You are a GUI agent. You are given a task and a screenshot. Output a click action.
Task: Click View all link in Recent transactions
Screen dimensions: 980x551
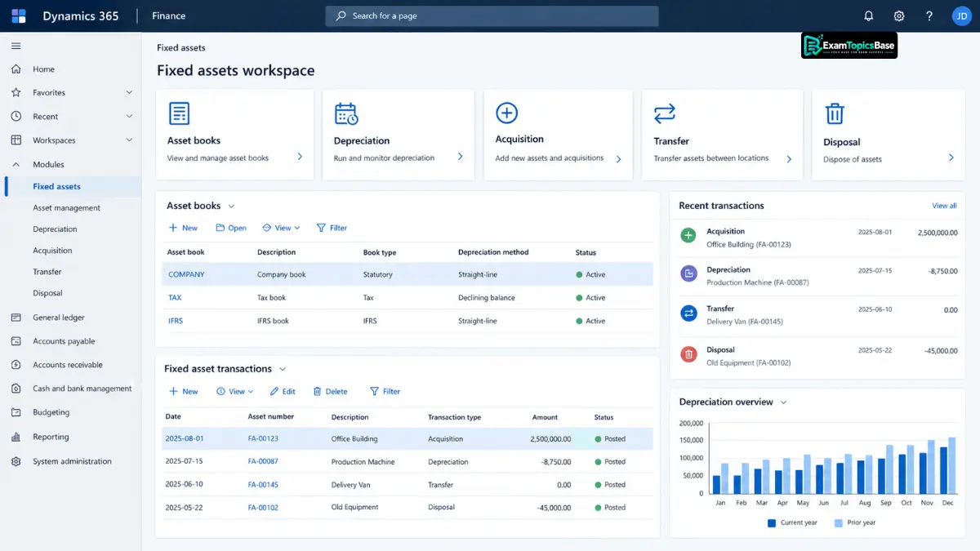click(x=944, y=206)
